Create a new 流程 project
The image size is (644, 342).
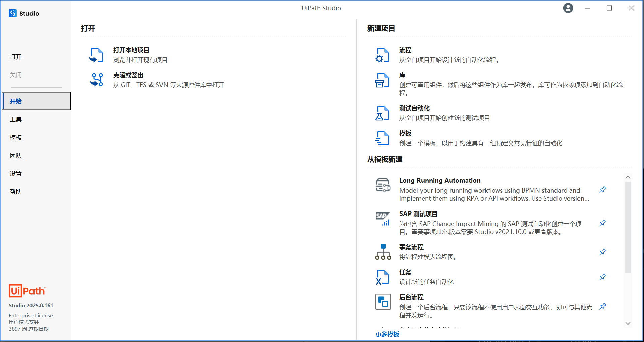point(405,50)
